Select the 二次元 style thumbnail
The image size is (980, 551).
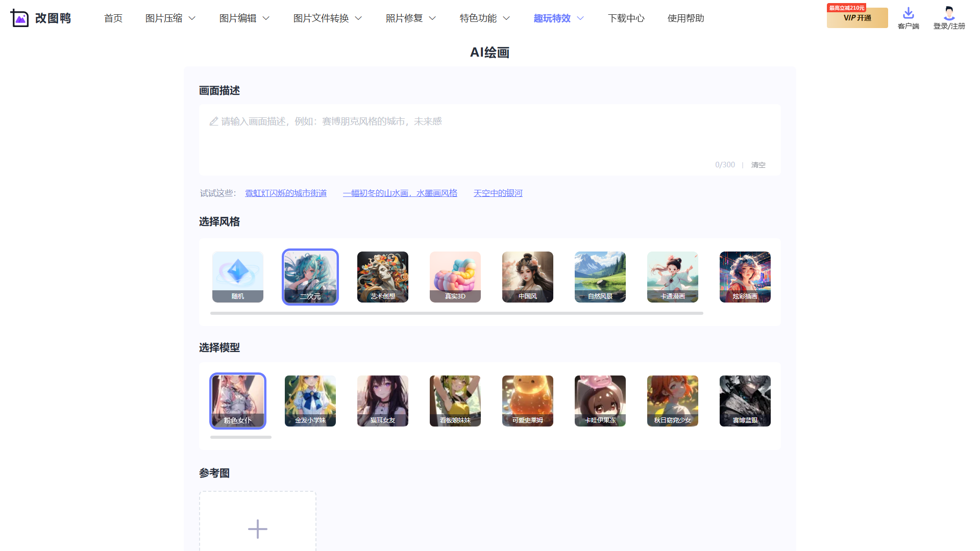[310, 277]
